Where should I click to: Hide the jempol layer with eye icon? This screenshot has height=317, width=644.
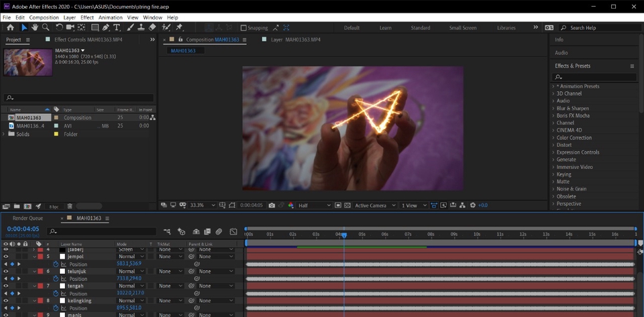pos(6,257)
